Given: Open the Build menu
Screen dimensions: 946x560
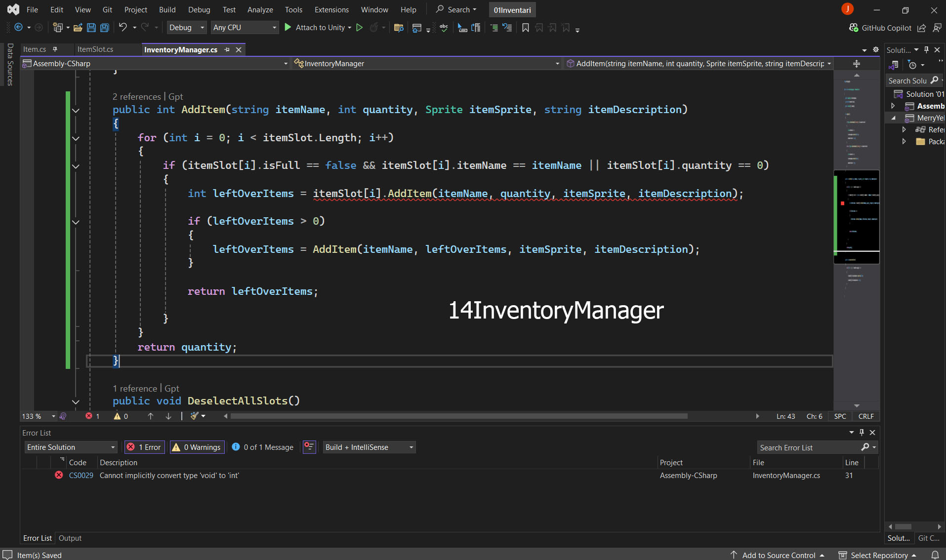Looking at the screenshot, I should tap(167, 9).
